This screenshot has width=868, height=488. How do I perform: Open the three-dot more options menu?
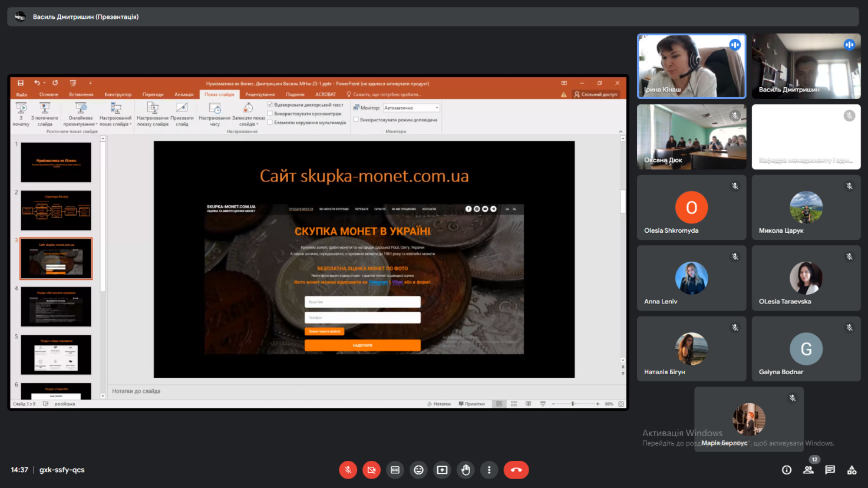point(489,470)
